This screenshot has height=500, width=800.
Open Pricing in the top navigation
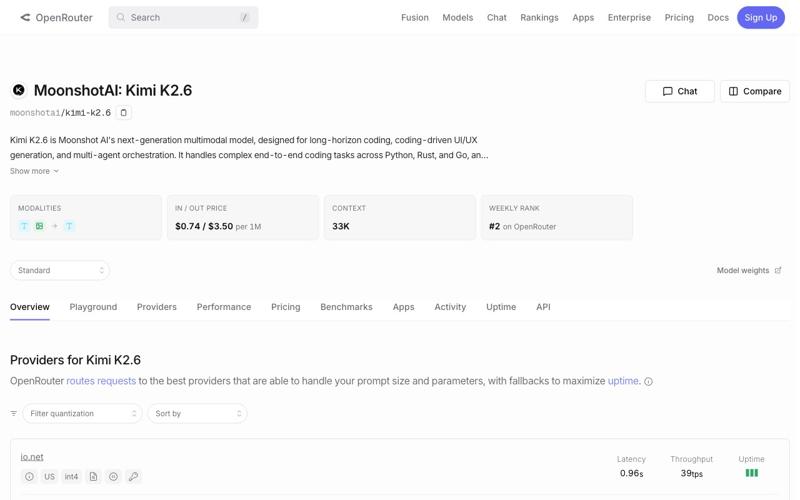[679, 17]
